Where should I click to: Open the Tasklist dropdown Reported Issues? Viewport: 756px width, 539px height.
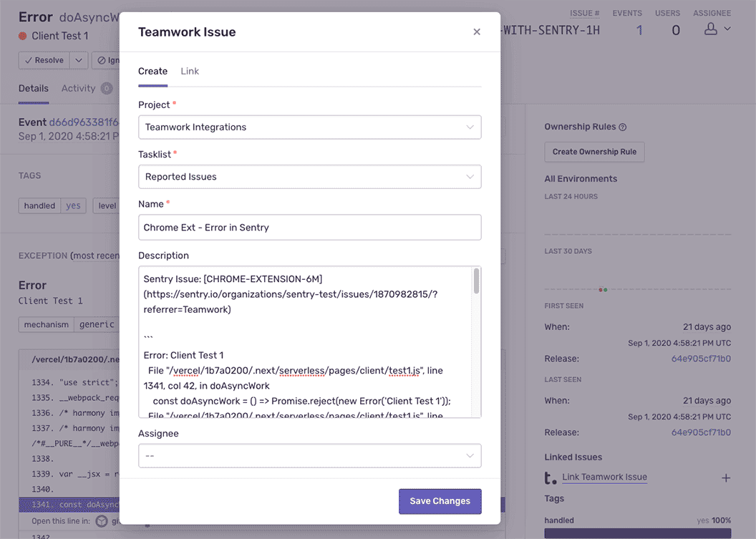pyautogui.click(x=309, y=177)
